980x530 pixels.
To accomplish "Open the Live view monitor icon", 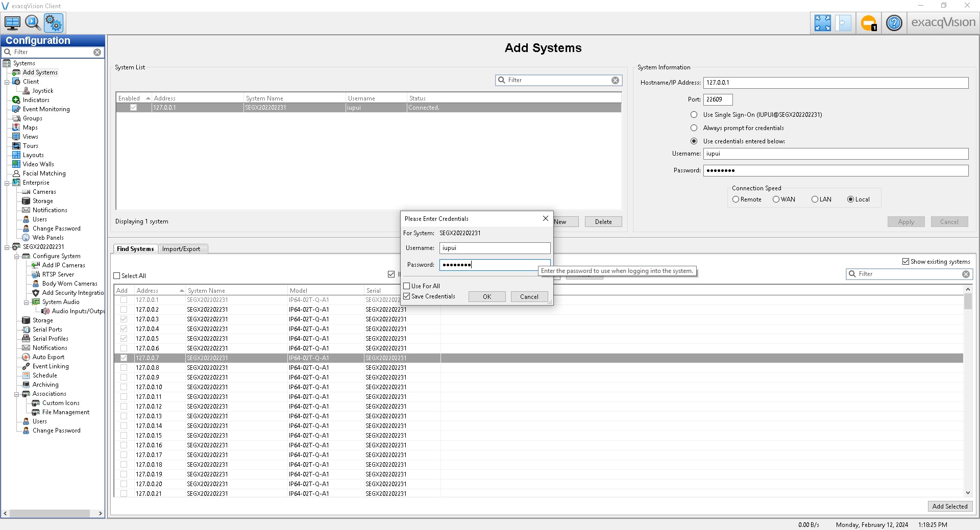I will 12,23.
